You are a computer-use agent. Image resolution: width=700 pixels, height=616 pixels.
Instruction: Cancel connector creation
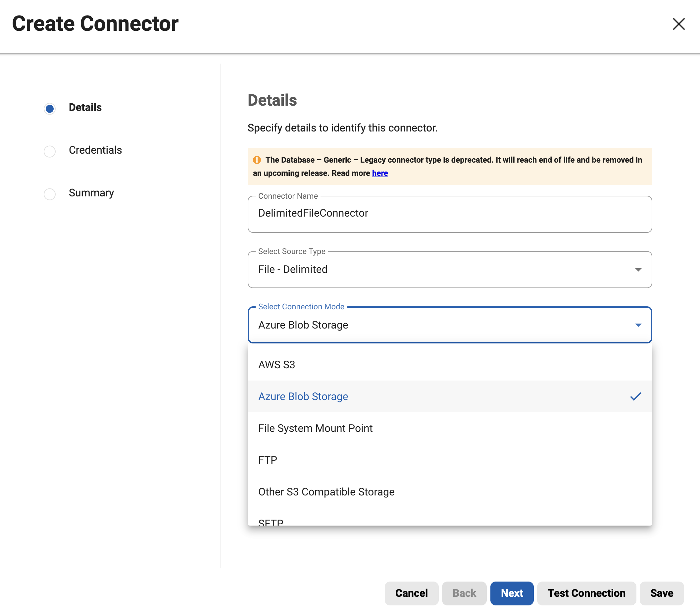click(x=411, y=593)
